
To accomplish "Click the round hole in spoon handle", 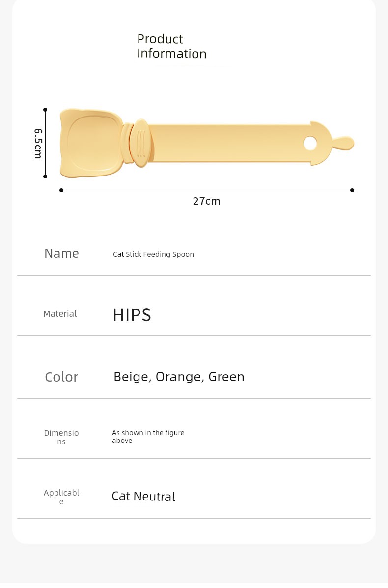I will (x=310, y=143).
